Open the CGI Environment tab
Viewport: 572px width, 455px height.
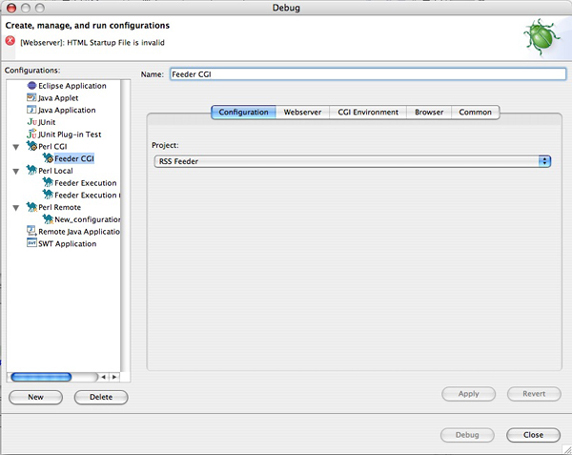coord(368,112)
